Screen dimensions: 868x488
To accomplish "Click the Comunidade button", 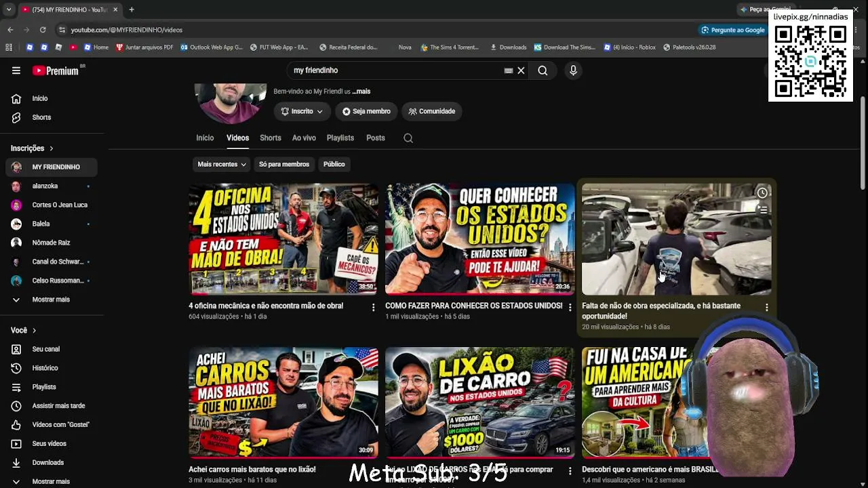I will [432, 111].
